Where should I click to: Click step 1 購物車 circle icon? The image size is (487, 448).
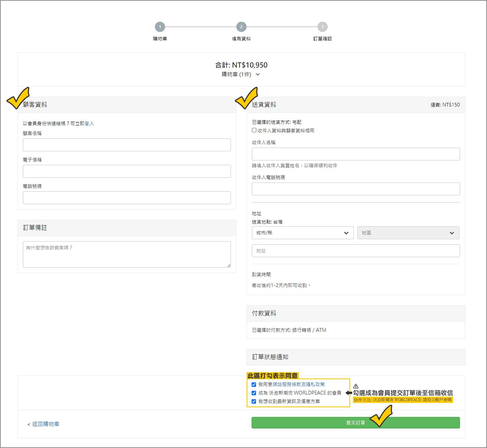(160, 27)
